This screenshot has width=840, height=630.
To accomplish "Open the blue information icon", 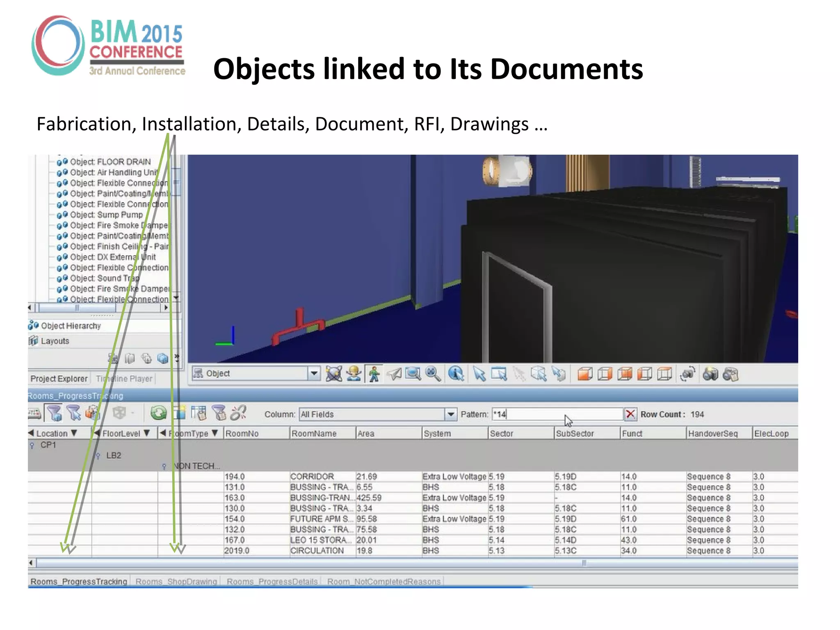I will point(456,374).
